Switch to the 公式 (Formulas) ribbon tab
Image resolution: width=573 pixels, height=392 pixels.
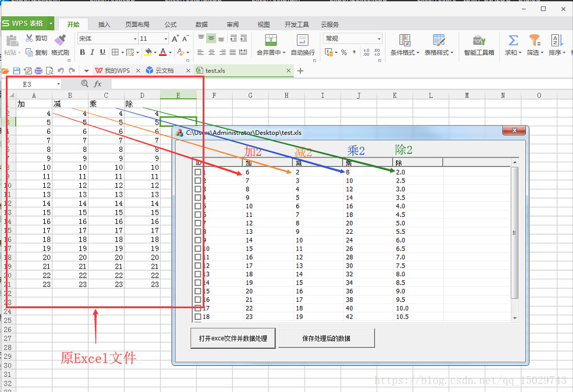(170, 24)
